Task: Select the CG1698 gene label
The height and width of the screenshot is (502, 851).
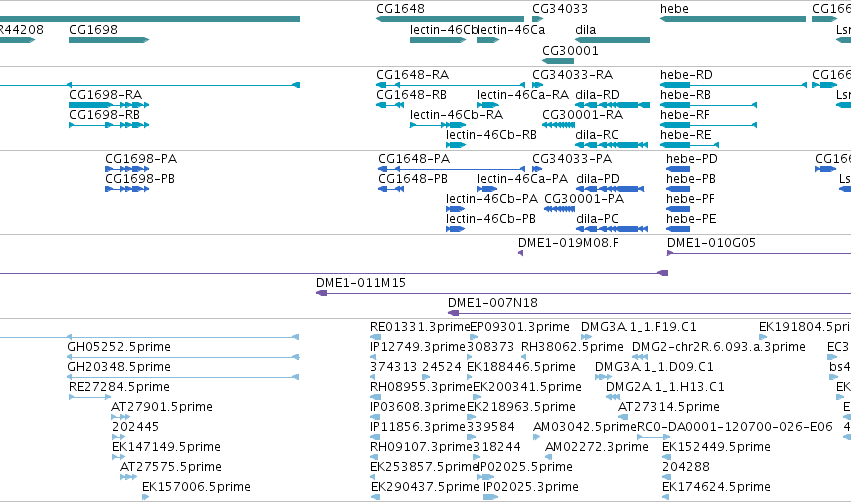Action: 93,29
